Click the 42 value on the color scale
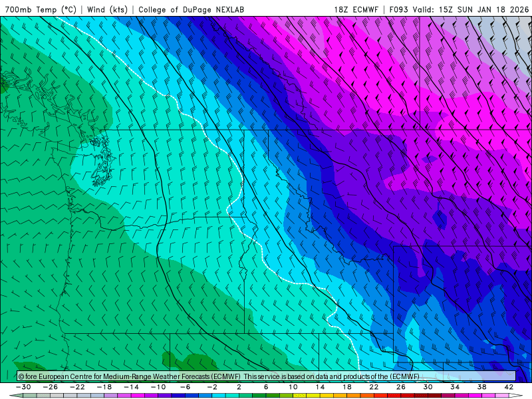This screenshot has width=532, height=399. pos(509,387)
